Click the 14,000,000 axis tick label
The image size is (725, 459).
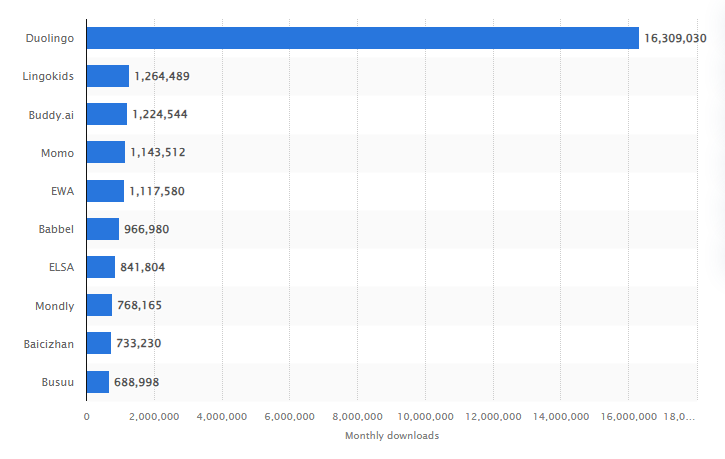coord(561,416)
